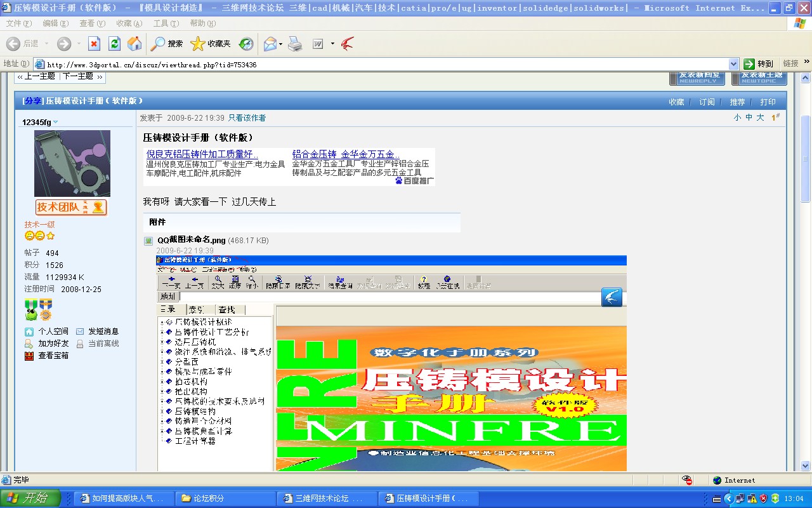Viewport: 812px width, 508px height.
Task: Switch to 三维网技术论坛 taskbar window
Action: [x=328, y=498]
